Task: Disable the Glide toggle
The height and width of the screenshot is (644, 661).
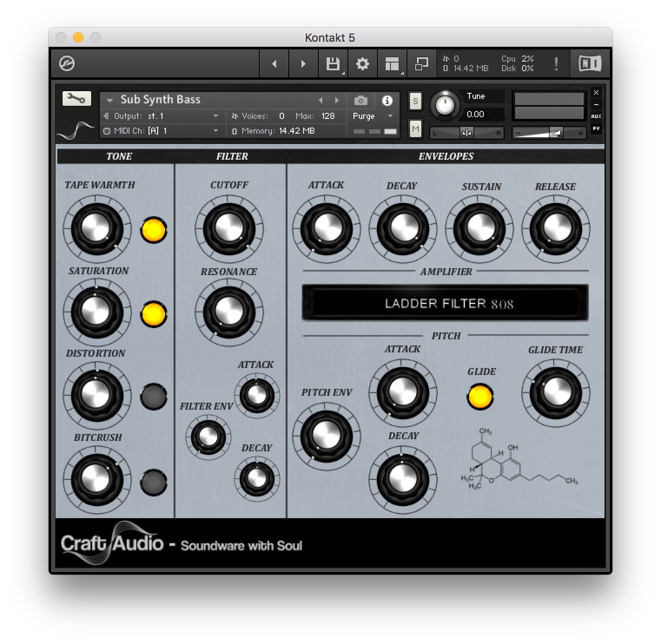Action: point(480,396)
